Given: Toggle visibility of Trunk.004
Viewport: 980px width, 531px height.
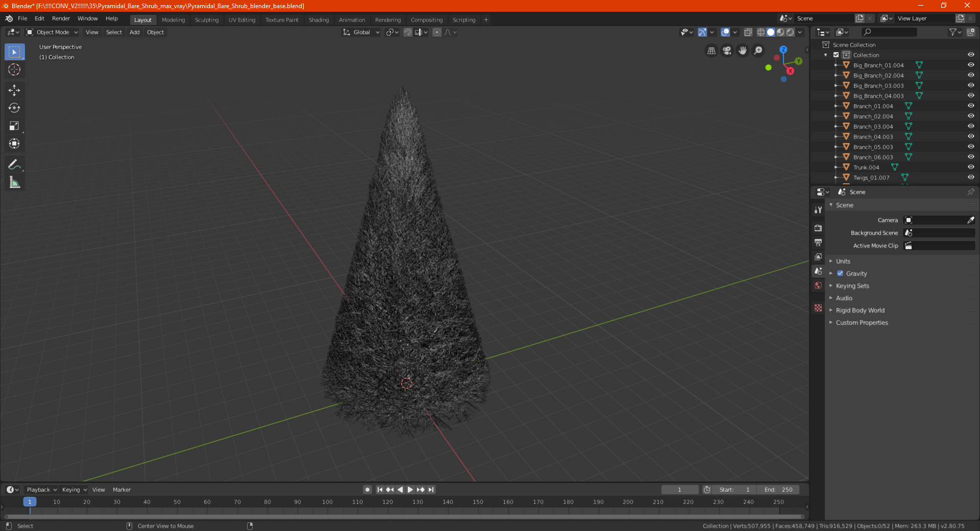Looking at the screenshot, I should (971, 167).
